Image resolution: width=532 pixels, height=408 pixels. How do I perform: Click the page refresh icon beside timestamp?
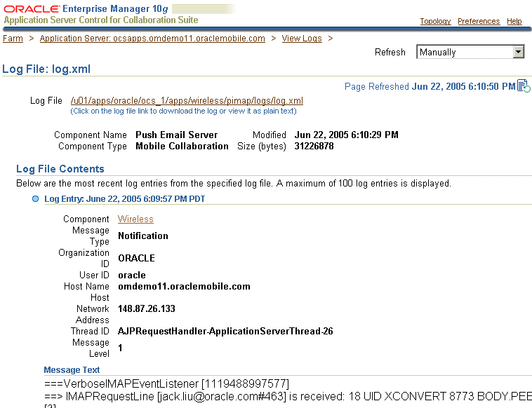pos(524,86)
